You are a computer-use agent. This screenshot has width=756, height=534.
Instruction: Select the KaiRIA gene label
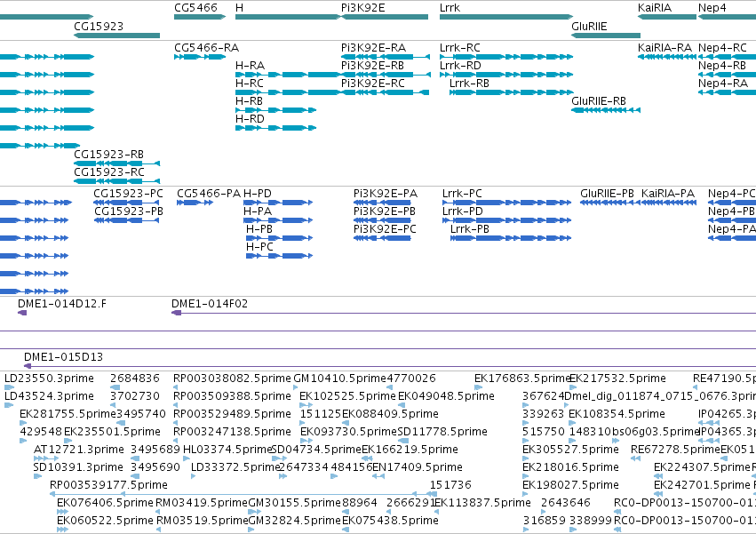tap(654, 8)
